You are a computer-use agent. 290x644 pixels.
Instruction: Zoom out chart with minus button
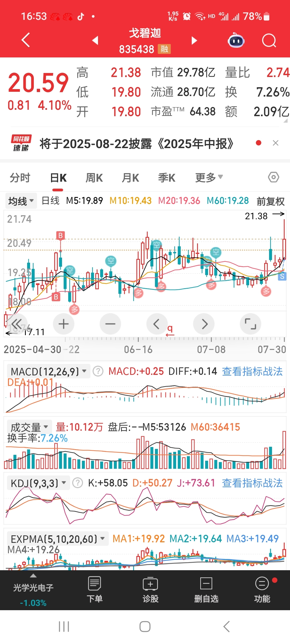[x=110, y=324]
